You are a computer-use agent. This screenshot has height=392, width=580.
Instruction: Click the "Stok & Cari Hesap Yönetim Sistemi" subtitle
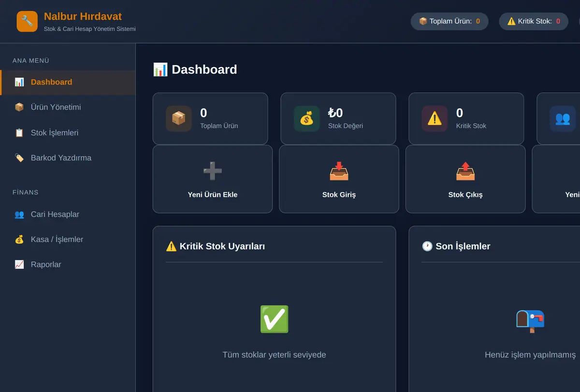(90, 29)
